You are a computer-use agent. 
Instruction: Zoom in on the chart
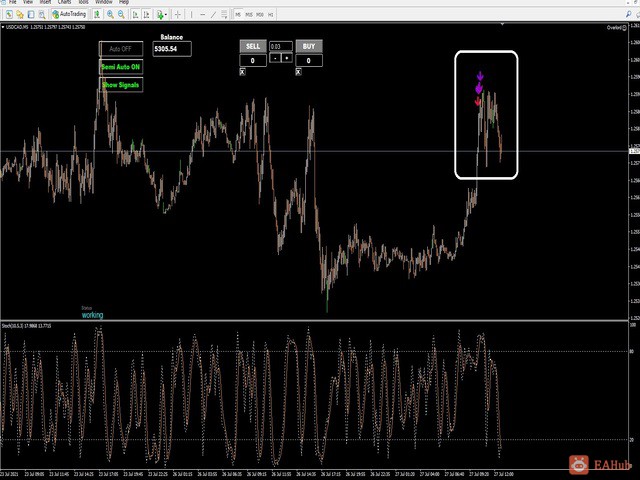(x=110, y=15)
